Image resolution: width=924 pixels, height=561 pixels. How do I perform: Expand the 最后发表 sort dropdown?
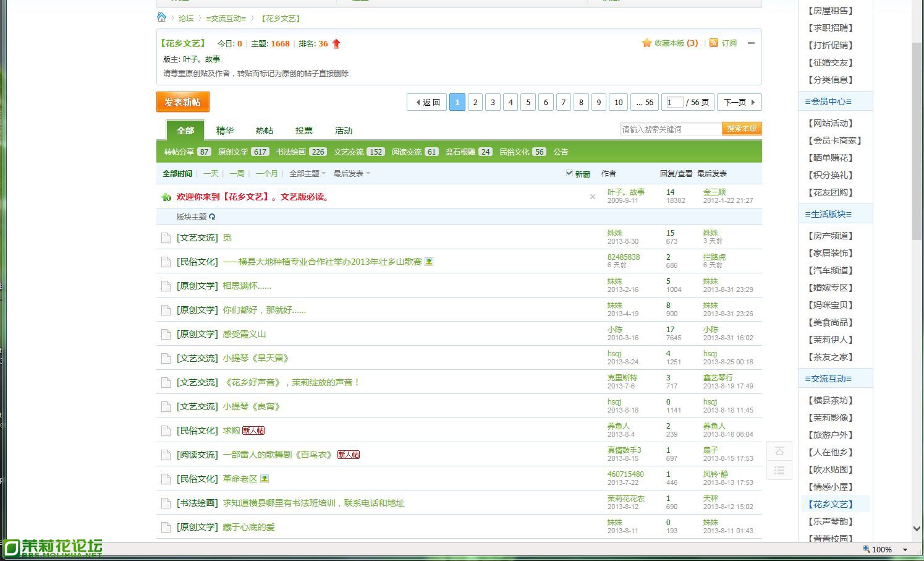(x=352, y=174)
